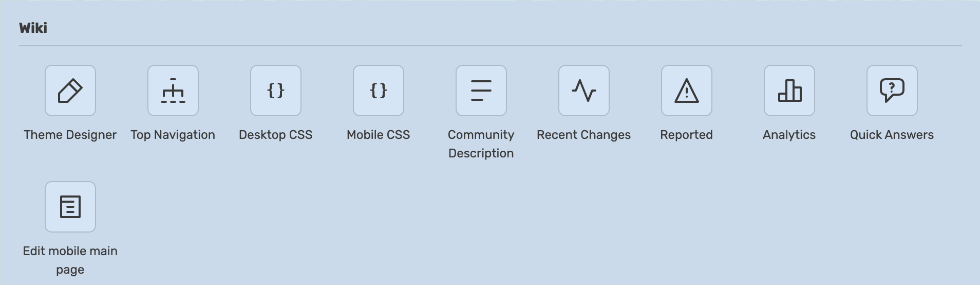
Task: Click the Quick Answers speech bubble icon
Action: click(892, 91)
